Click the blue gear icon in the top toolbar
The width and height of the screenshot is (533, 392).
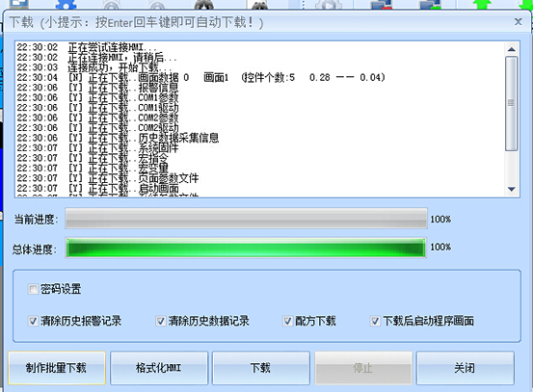[x=66, y=4]
